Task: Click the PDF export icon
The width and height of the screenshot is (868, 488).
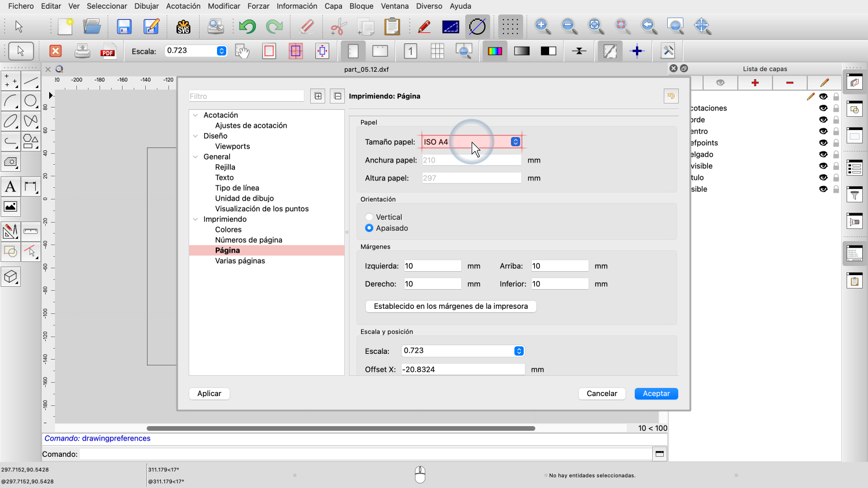Action: pyautogui.click(x=108, y=51)
